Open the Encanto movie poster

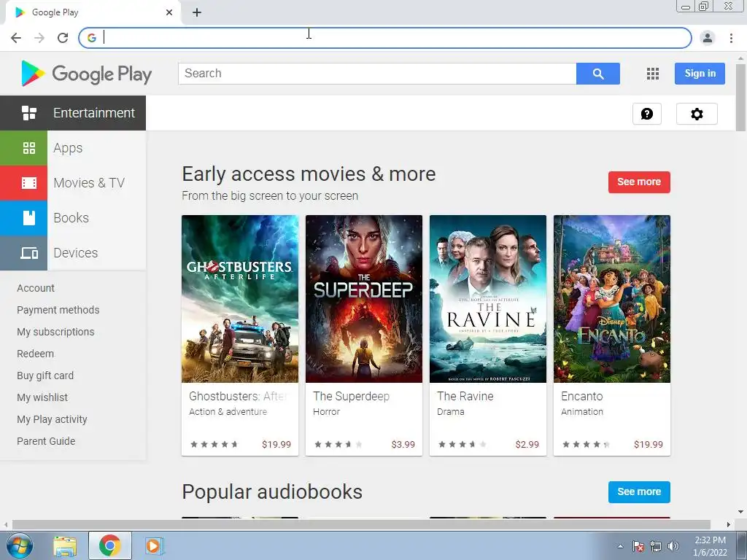(612, 299)
